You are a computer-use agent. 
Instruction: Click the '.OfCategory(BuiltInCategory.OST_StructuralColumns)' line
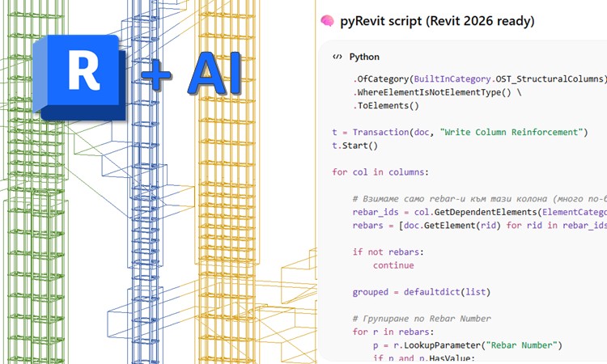480,79
